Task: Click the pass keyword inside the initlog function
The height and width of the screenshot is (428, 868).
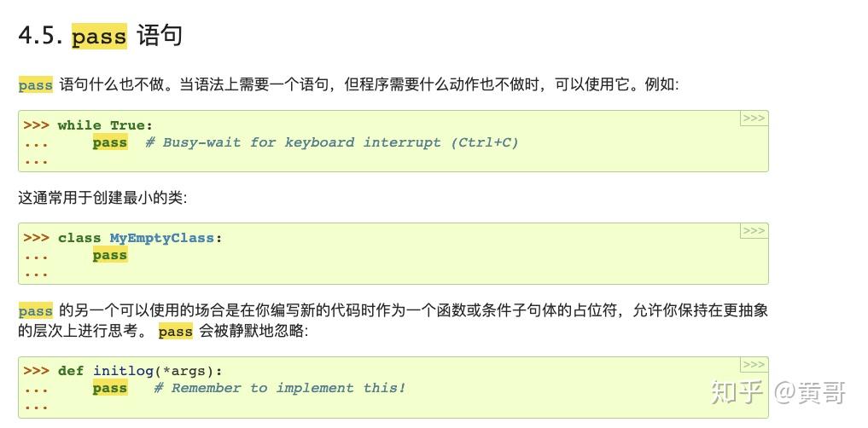Action: click(110, 388)
